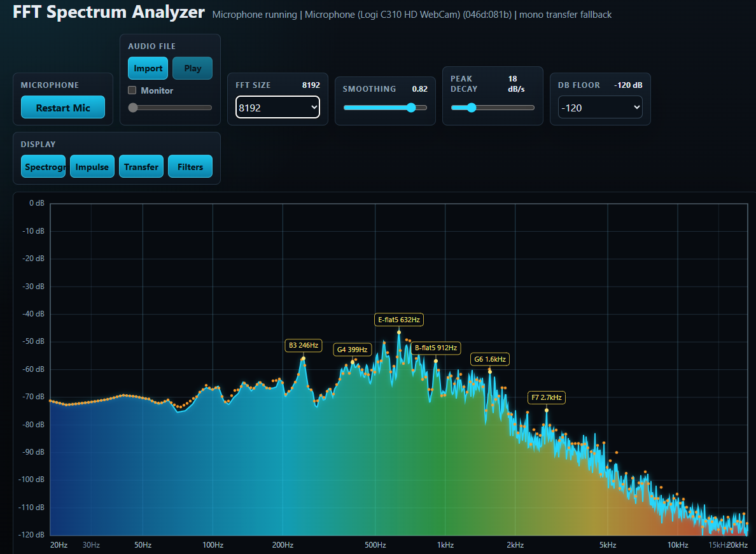Image resolution: width=756 pixels, height=554 pixels.
Task: Click the 1kHz frequency axis label
Action: 445,545
